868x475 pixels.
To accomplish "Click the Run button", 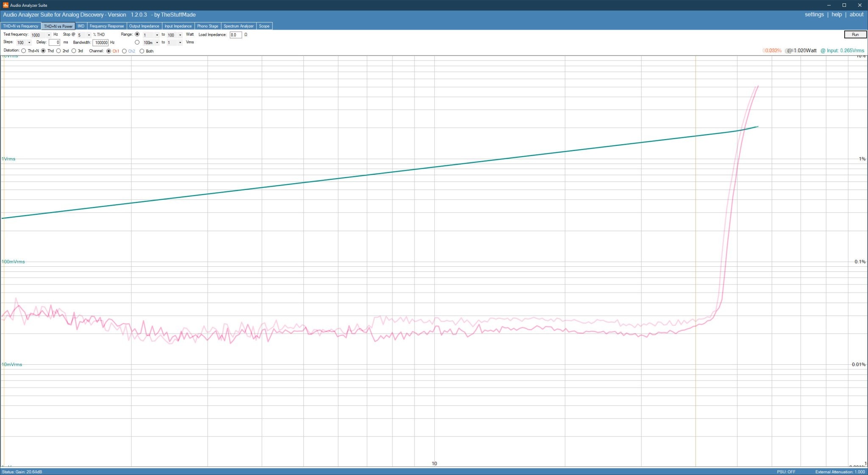I will pos(855,34).
